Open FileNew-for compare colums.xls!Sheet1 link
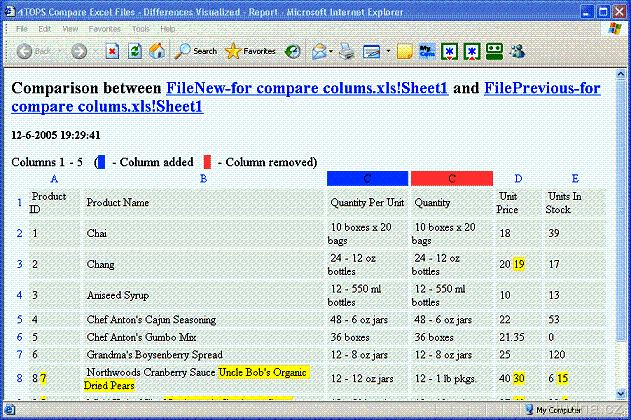Image resolution: width=631 pixels, height=420 pixels. point(307,88)
